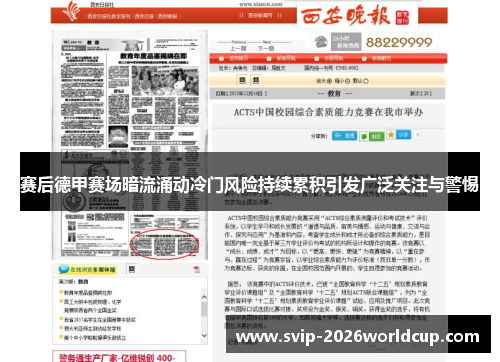
Task: Click the Xi'an Daily flame logo
Action: [x=71, y=11]
